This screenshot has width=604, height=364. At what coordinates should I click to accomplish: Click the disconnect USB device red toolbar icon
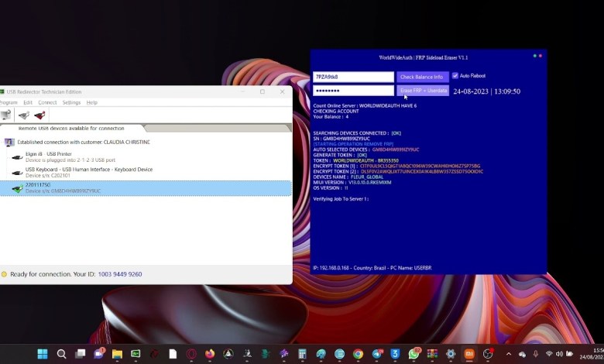39,115
